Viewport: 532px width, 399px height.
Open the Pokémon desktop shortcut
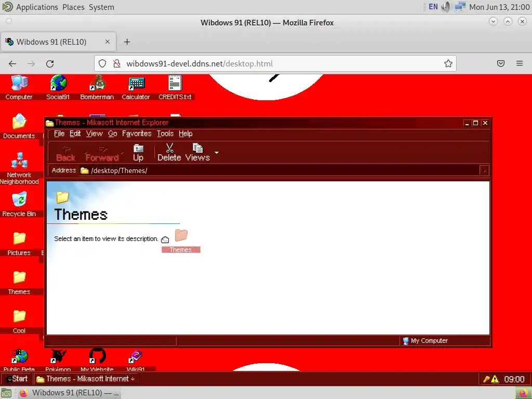click(58, 361)
